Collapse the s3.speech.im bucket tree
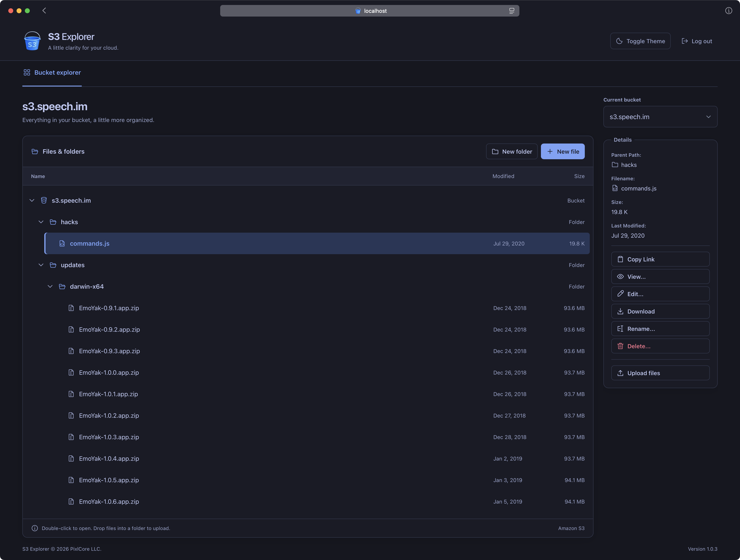This screenshot has width=740, height=560. pyautogui.click(x=32, y=200)
